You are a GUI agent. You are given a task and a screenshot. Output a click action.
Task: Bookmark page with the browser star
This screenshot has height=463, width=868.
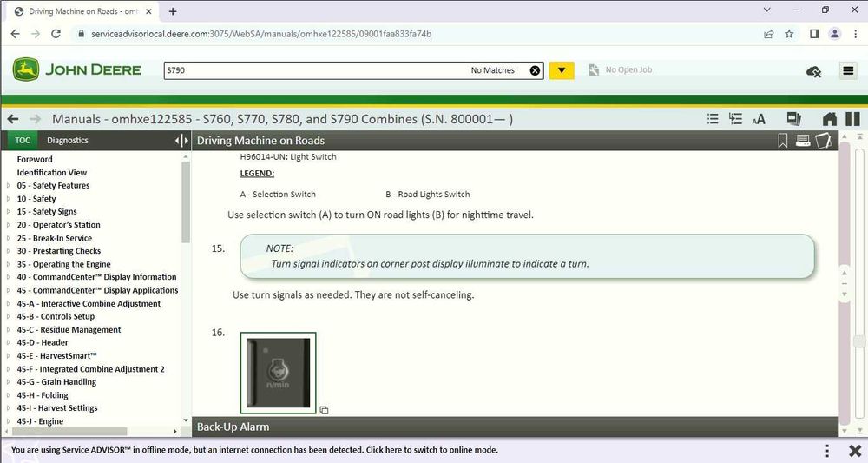point(789,34)
